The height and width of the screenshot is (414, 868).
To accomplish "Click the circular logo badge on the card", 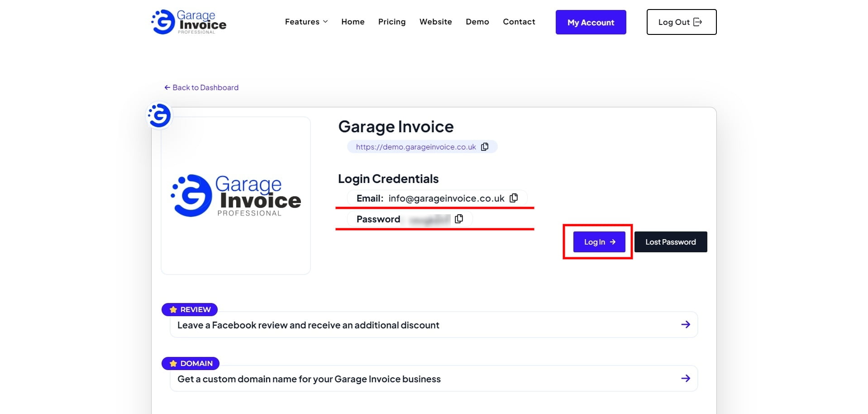I will [159, 115].
